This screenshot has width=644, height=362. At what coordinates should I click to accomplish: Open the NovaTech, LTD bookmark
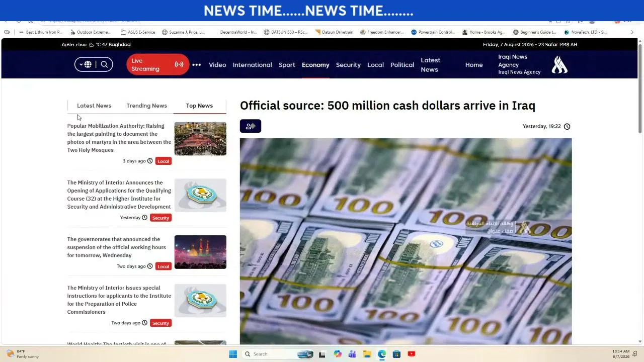[x=586, y=32]
